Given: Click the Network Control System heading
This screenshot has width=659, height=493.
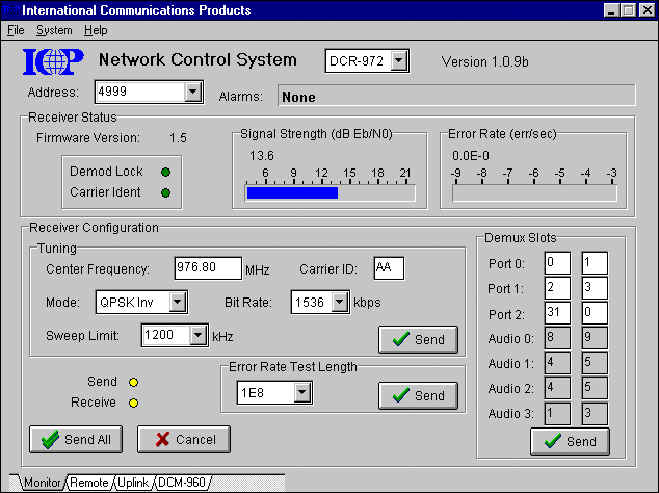Looking at the screenshot, I should coord(198,60).
